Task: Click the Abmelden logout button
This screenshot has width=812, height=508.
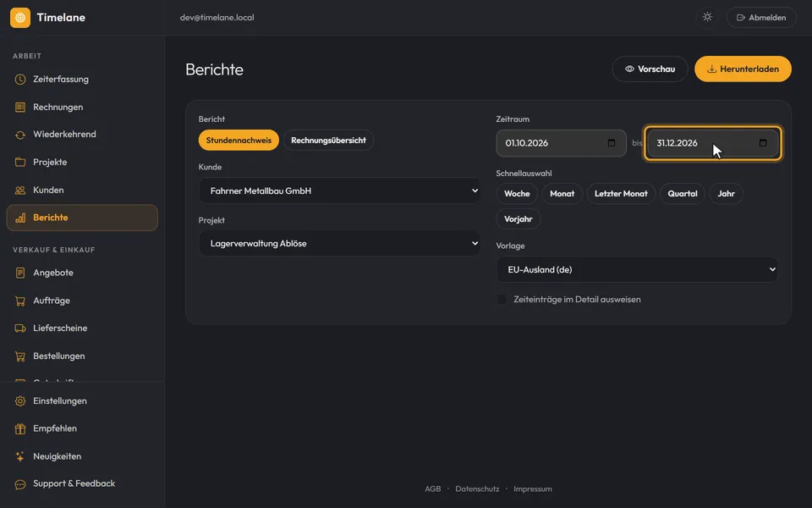Action: point(761,18)
